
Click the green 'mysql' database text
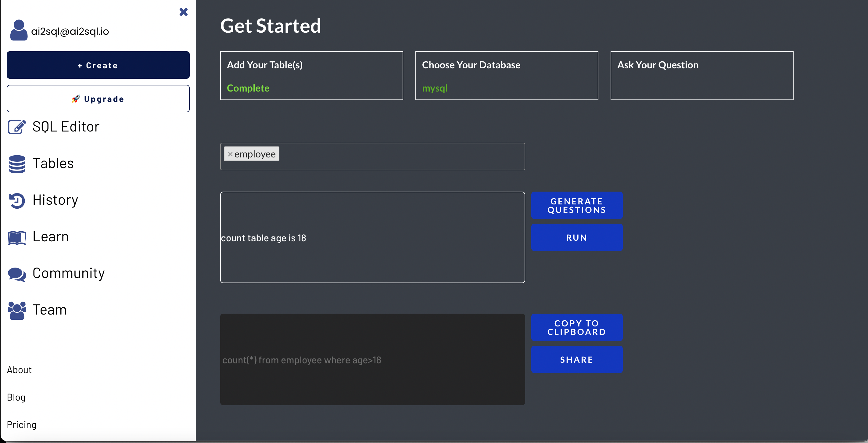[435, 88]
